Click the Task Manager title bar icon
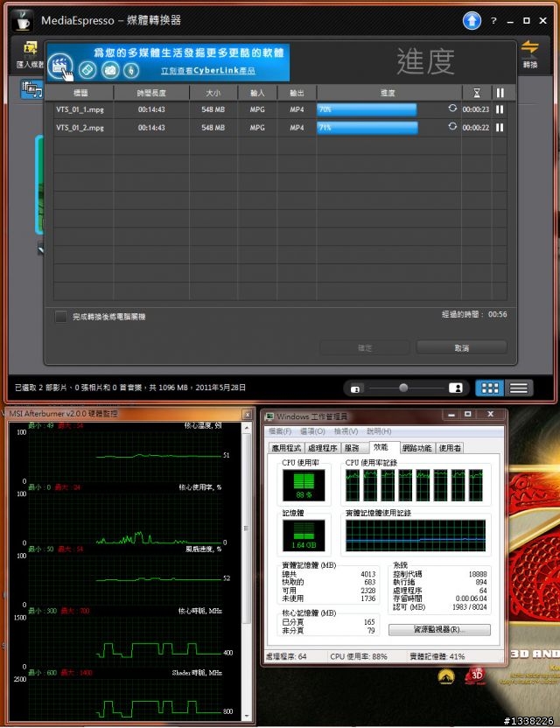 point(269,416)
